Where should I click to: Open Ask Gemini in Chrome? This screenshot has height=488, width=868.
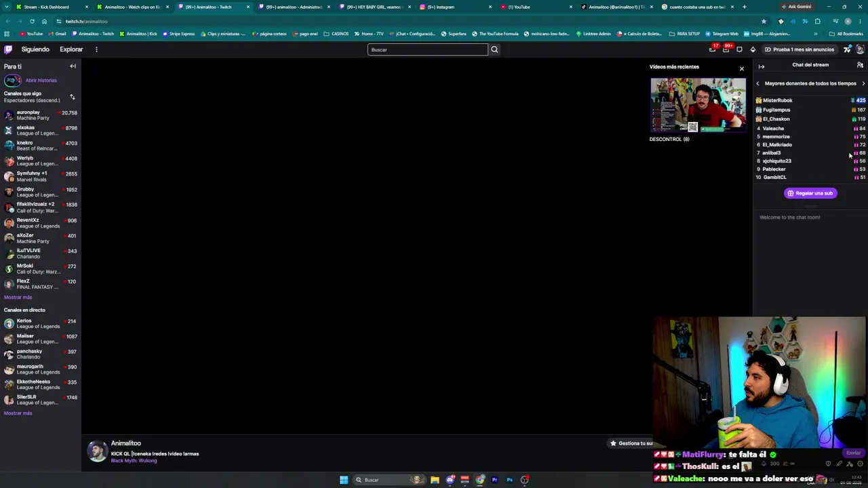point(796,7)
